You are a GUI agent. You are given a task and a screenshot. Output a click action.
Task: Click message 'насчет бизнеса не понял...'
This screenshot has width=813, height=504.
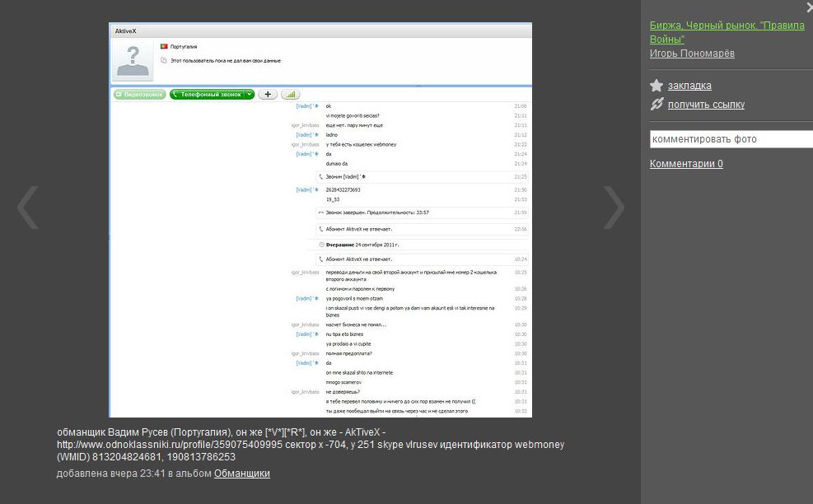(356, 324)
